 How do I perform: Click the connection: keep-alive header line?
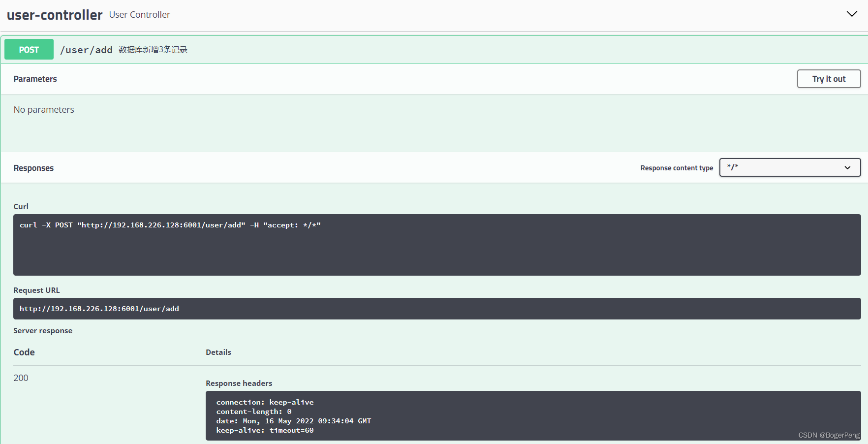point(265,402)
